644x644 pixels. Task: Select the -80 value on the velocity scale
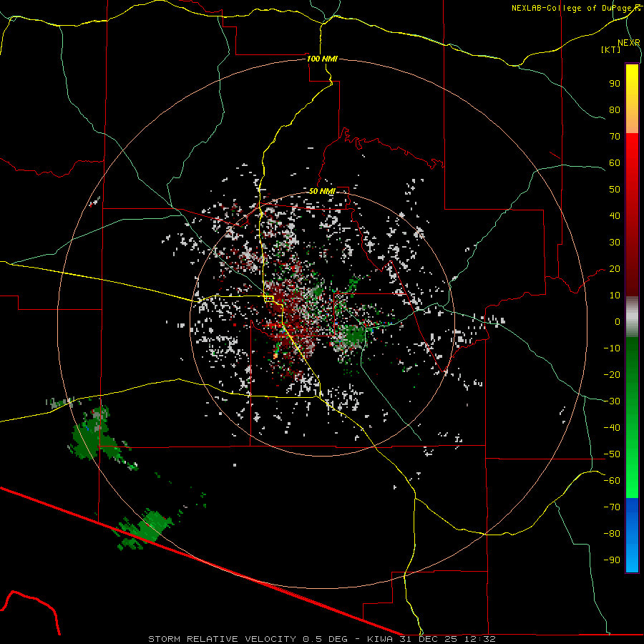pyautogui.click(x=612, y=534)
